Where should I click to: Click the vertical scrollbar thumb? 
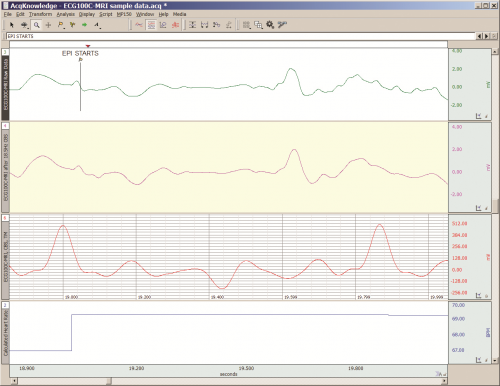[495, 206]
